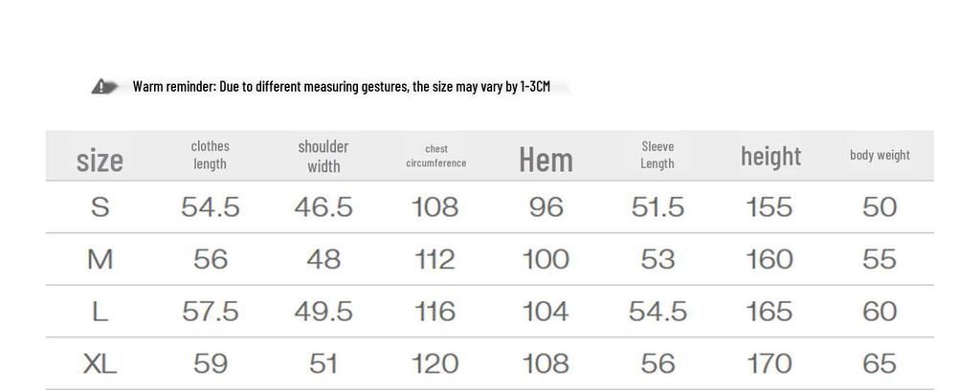Select the "shoulder width" header cell
The image size is (980, 390).
[x=323, y=156]
